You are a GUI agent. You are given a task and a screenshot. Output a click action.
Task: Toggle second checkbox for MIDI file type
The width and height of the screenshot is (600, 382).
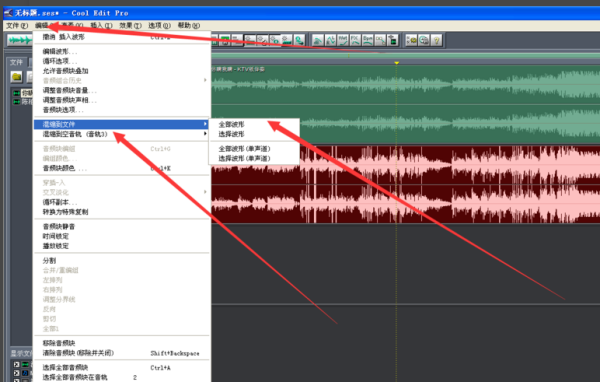(x=16, y=373)
